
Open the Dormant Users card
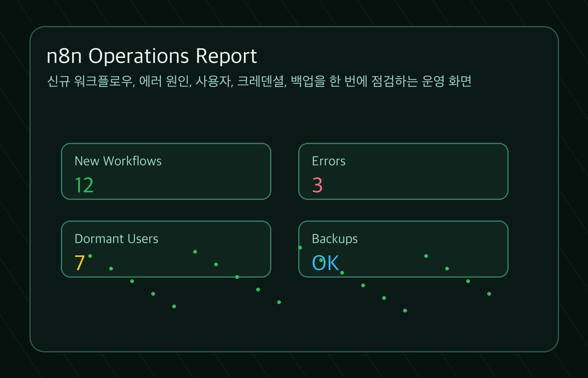166,249
